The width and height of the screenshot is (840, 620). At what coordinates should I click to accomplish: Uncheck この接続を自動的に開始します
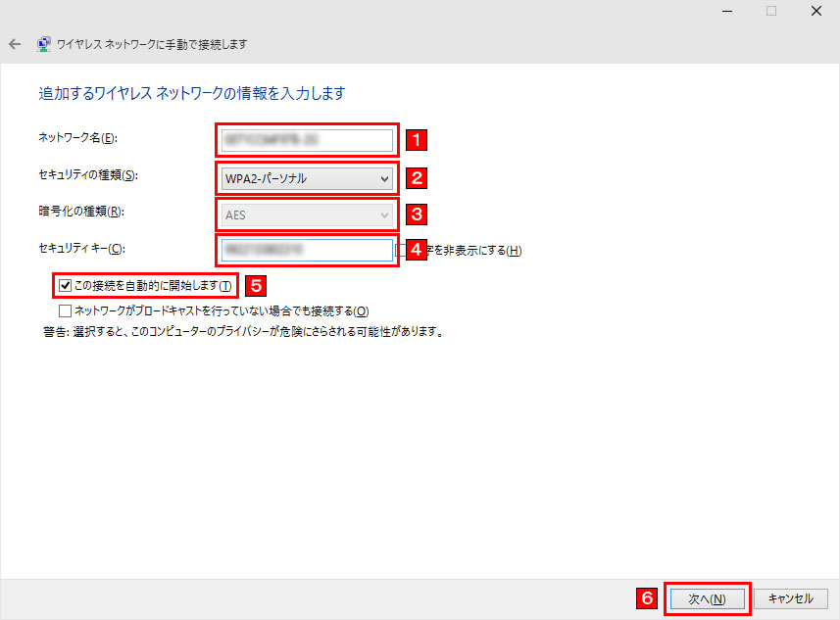66,286
